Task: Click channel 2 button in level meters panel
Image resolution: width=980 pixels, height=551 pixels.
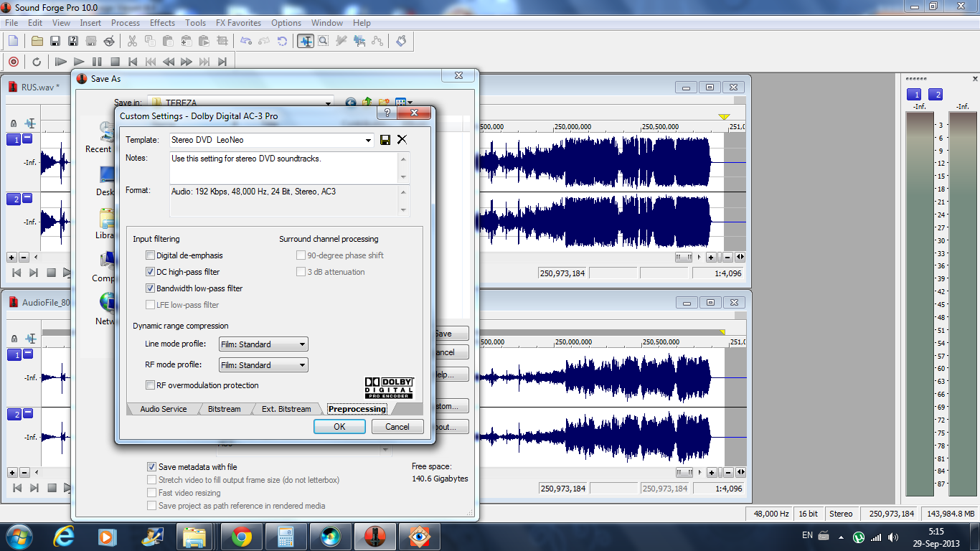Action: click(936, 95)
